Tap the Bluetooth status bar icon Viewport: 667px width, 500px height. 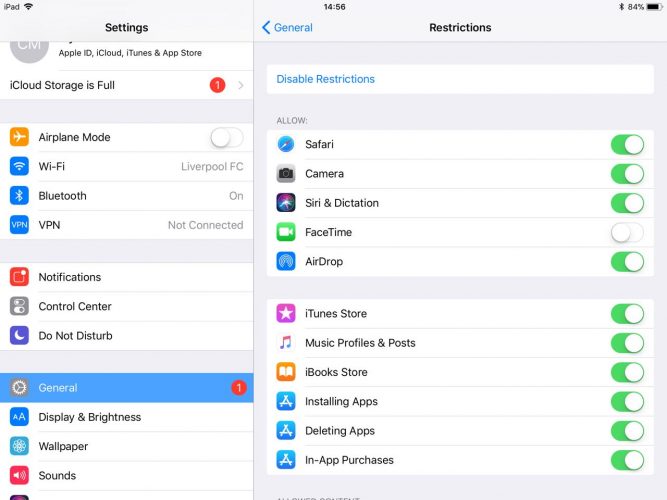tap(621, 7)
